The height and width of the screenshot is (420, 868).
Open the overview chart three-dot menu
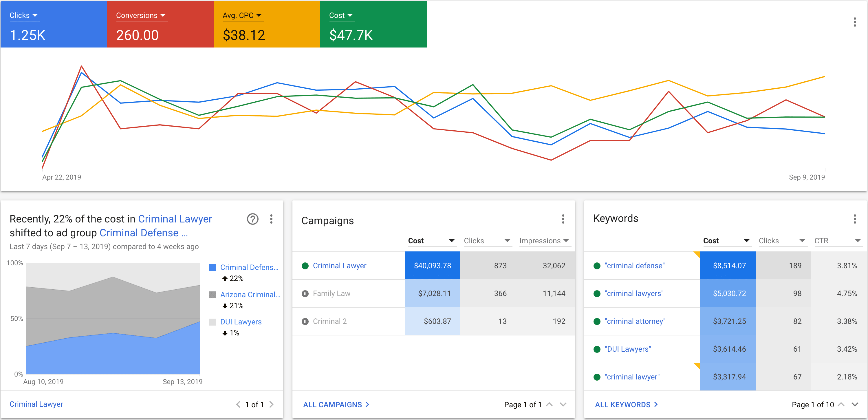click(x=854, y=22)
